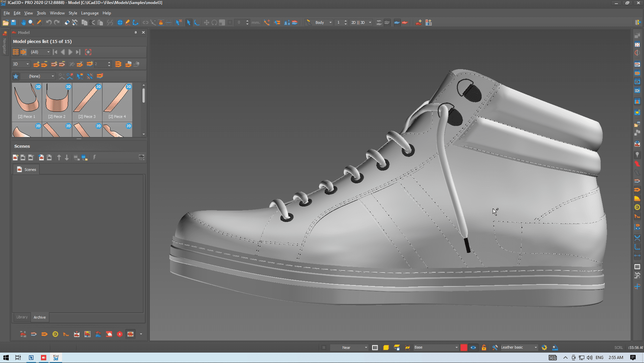Select the eraser tool
644x363 pixels.
click(x=67, y=22)
